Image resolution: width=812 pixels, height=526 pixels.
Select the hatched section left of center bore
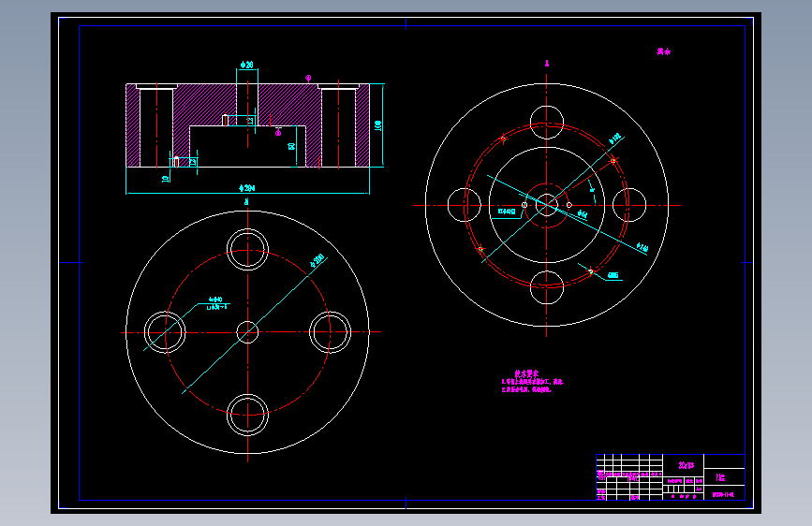pos(205,105)
